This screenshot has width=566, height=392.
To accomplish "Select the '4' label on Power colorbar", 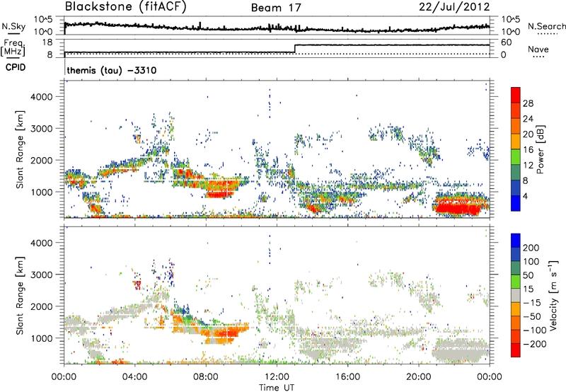I will coord(526,196).
